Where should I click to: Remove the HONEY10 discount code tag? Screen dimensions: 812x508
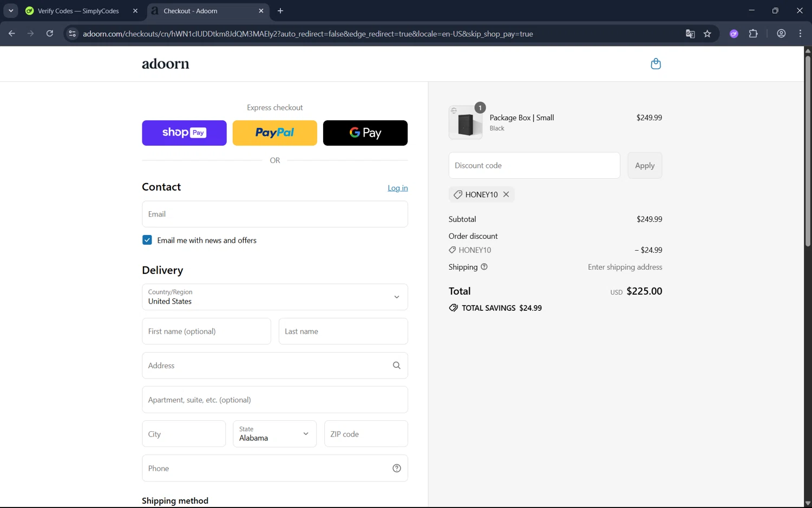(x=506, y=194)
